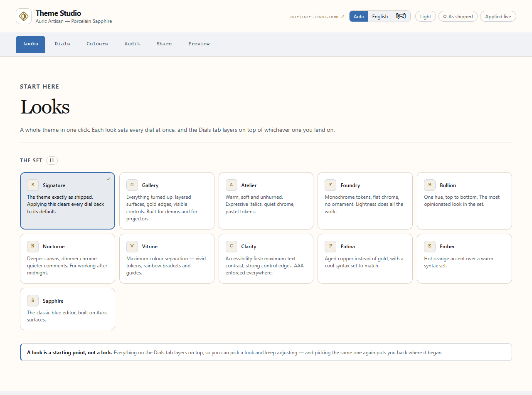532x395 pixels.
Task: Click 'Auric Artisan — Porcelain Sapphire' subtitle
Action: (74, 21)
